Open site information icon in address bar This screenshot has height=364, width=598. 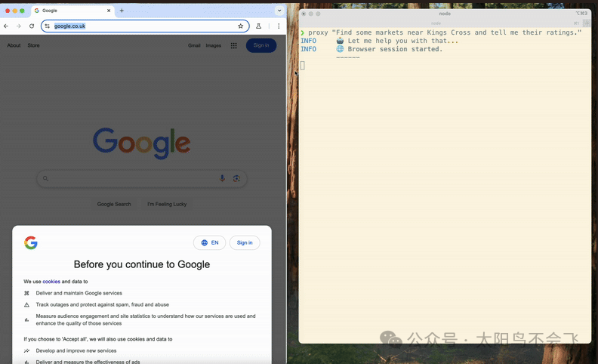click(48, 26)
